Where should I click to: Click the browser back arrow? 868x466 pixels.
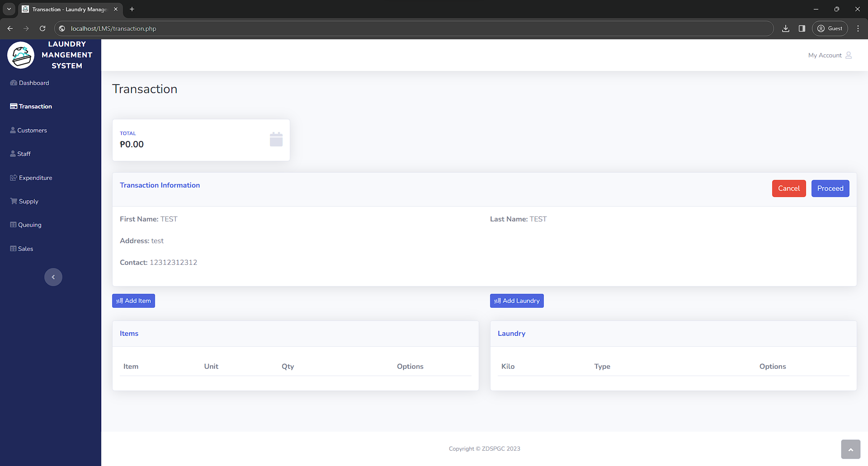click(x=10, y=28)
